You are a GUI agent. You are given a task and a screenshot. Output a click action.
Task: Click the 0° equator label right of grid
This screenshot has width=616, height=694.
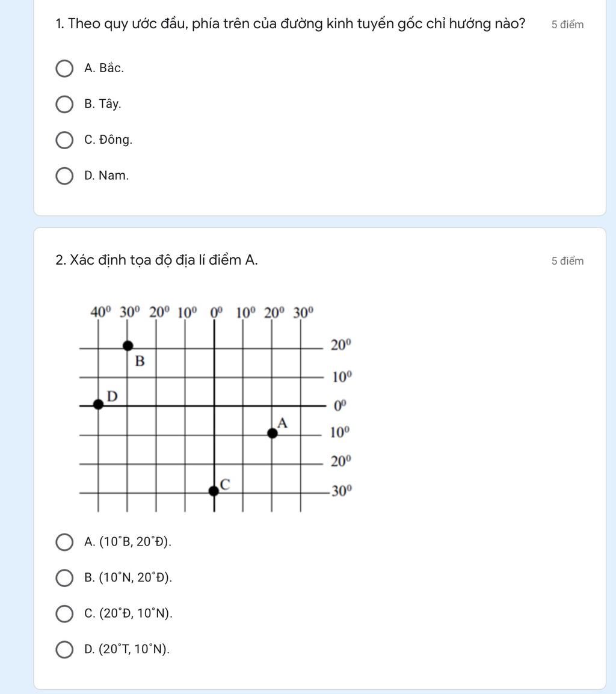pyautogui.click(x=339, y=405)
